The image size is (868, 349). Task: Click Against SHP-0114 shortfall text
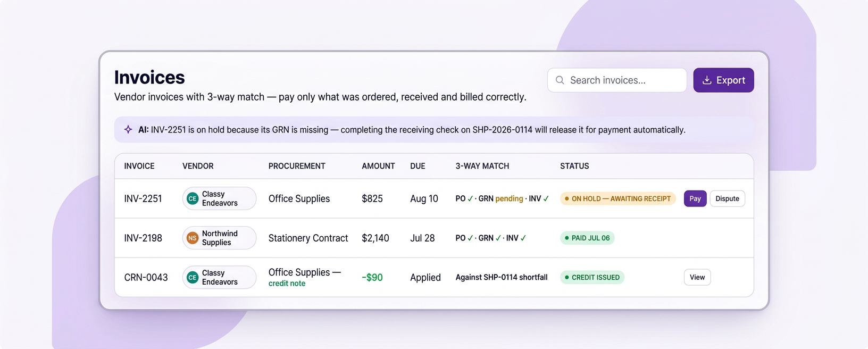point(502,277)
